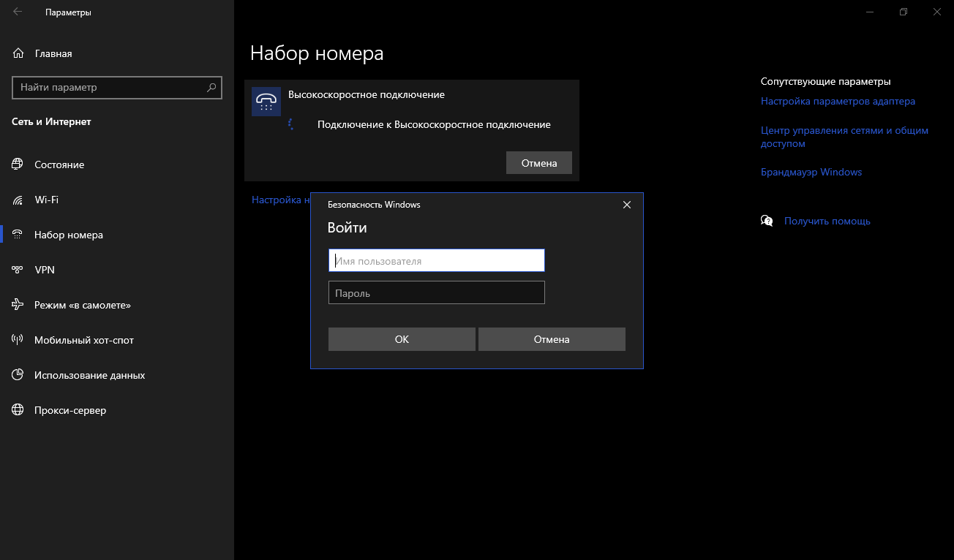Click the proxy server globe icon
The image size is (954, 560).
(18, 410)
